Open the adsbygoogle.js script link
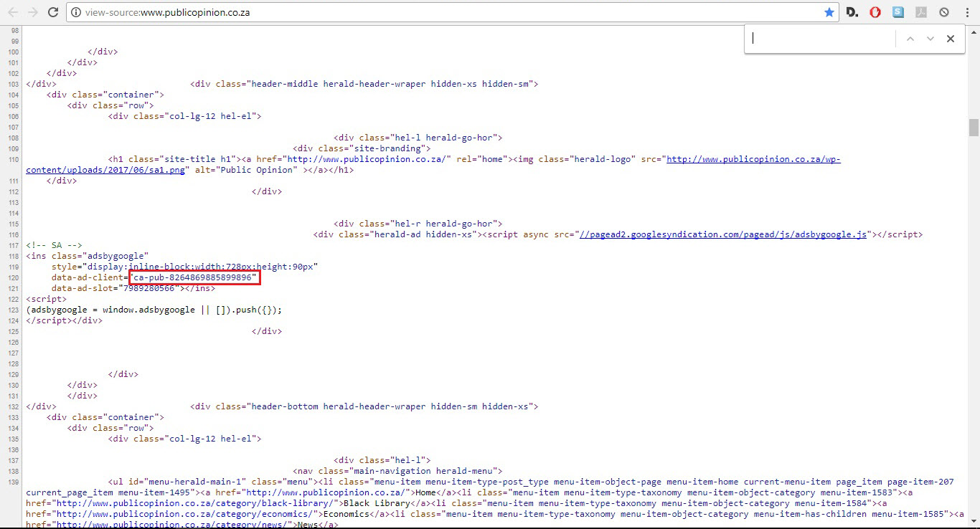Image resolution: width=980 pixels, height=529 pixels. [722, 234]
